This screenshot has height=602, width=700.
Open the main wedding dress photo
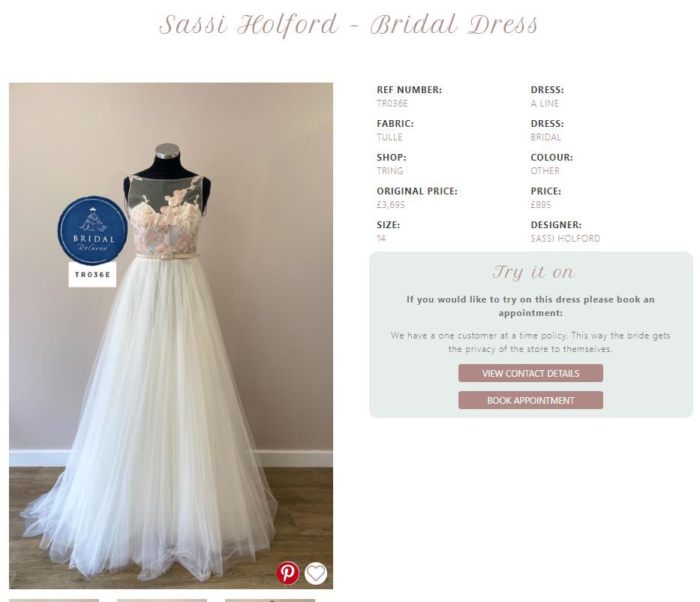tap(171, 336)
